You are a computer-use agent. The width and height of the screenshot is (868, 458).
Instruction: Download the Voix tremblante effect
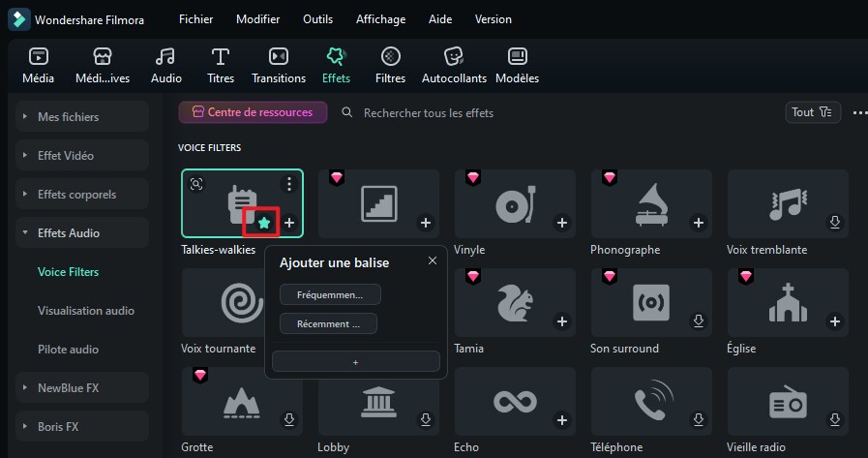[835, 223]
